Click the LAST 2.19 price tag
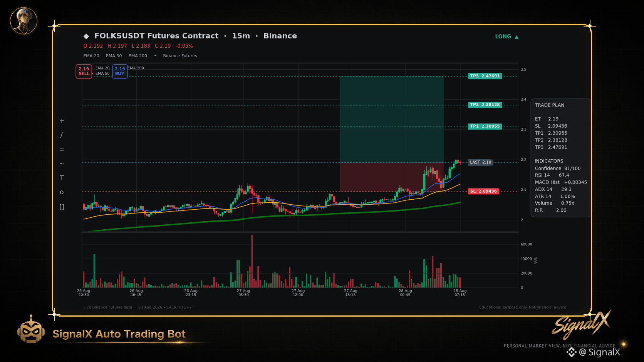This screenshot has height=362, width=644. click(480, 162)
